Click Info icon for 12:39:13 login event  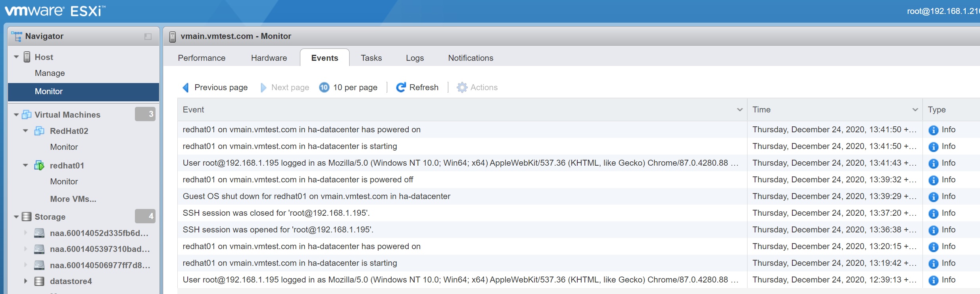click(x=934, y=280)
